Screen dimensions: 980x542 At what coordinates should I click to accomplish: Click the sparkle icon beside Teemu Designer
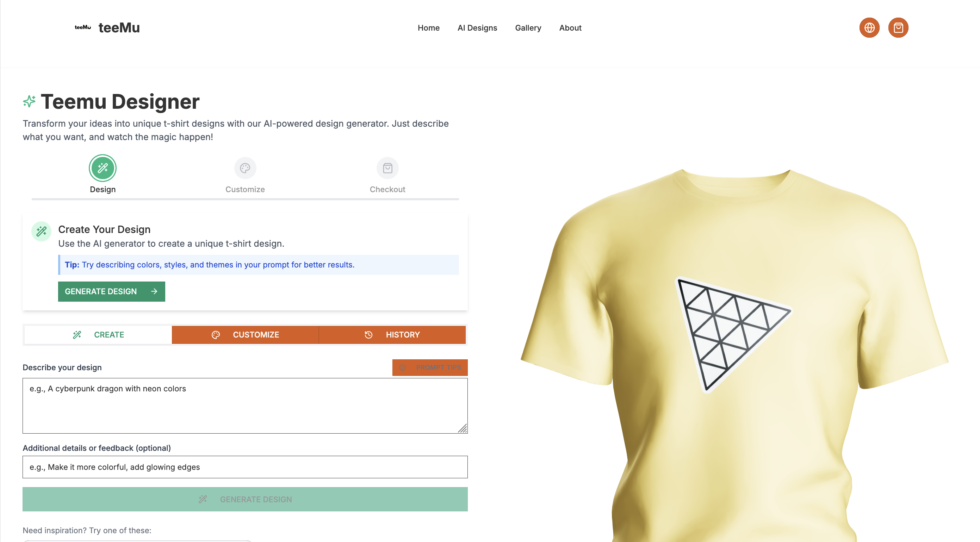[x=29, y=101]
